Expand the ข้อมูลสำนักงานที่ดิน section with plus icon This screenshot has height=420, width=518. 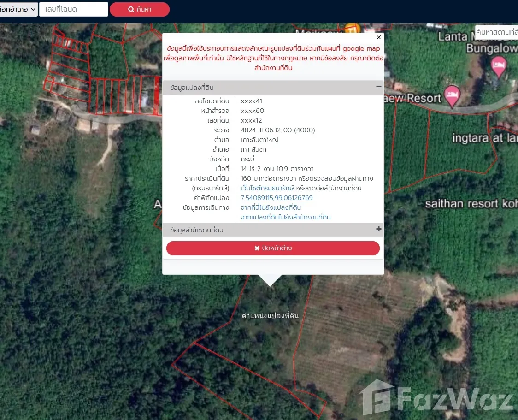pos(378,229)
